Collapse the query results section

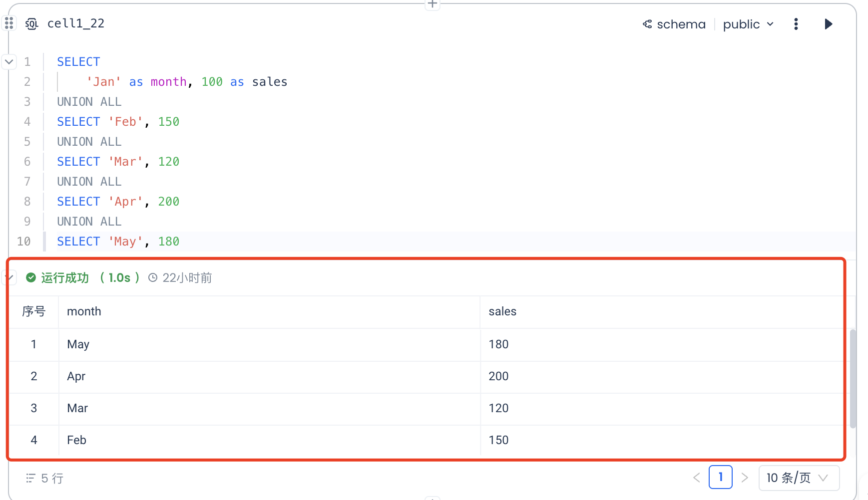pyautogui.click(x=9, y=277)
